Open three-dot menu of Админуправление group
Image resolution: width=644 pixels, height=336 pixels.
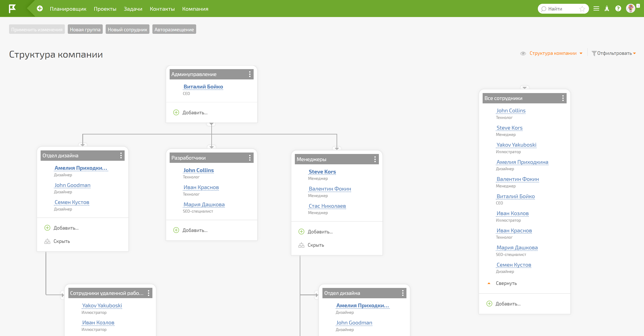(250, 74)
